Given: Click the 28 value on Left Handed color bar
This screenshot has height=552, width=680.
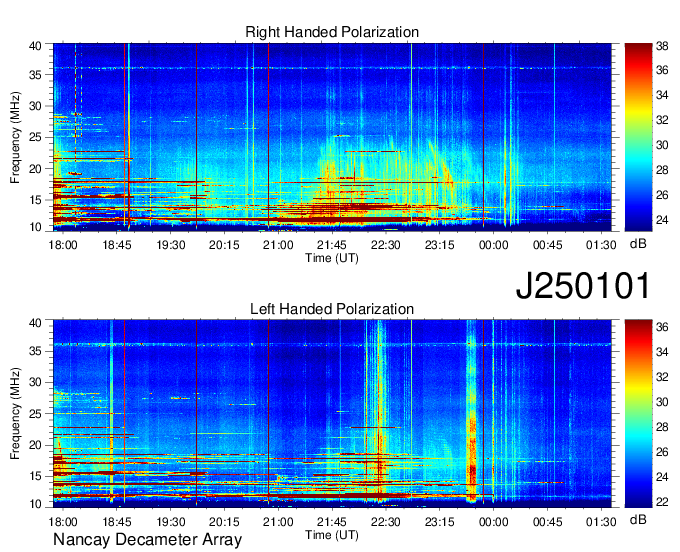Looking at the screenshot, I should pyautogui.click(x=662, y=427).
